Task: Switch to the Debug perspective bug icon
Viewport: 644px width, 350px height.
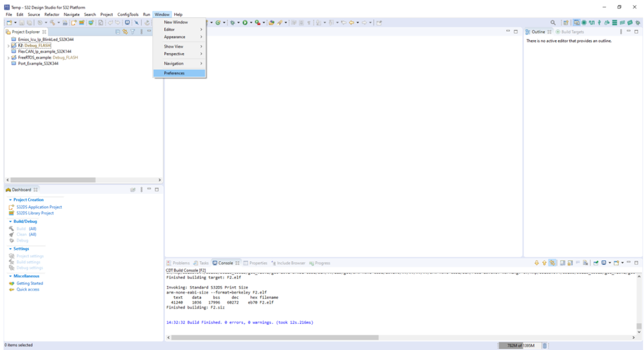Action: pos(638,23)
